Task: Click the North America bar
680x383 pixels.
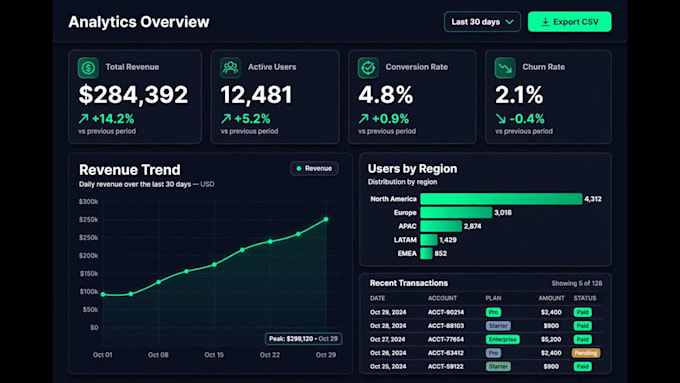Action: [501, 199]
